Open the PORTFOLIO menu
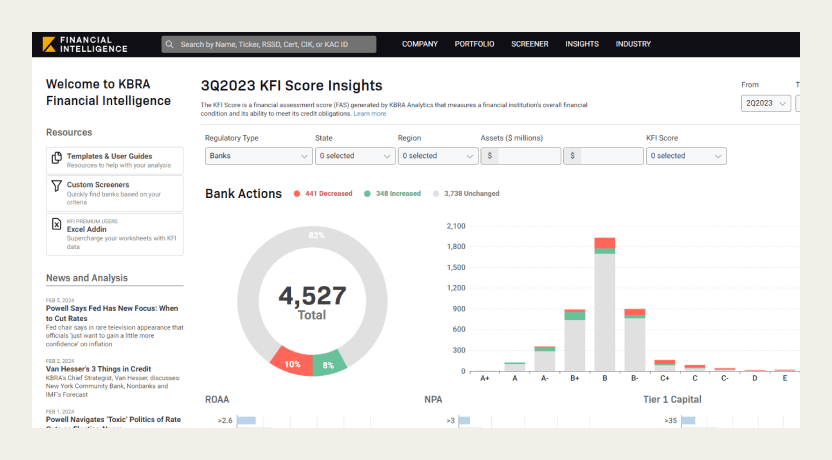Viewport: 832px width, 460px height. pos(474,44)
